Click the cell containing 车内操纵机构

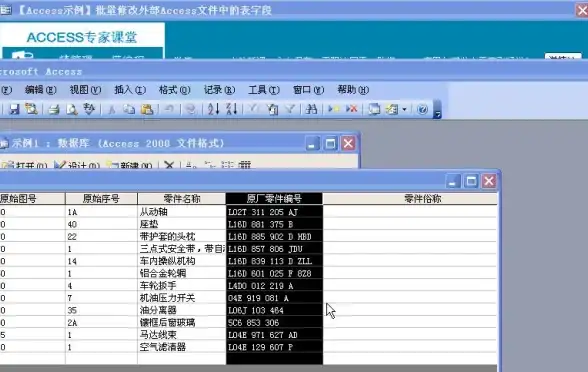pyautogui.click(x=182, y=261)
